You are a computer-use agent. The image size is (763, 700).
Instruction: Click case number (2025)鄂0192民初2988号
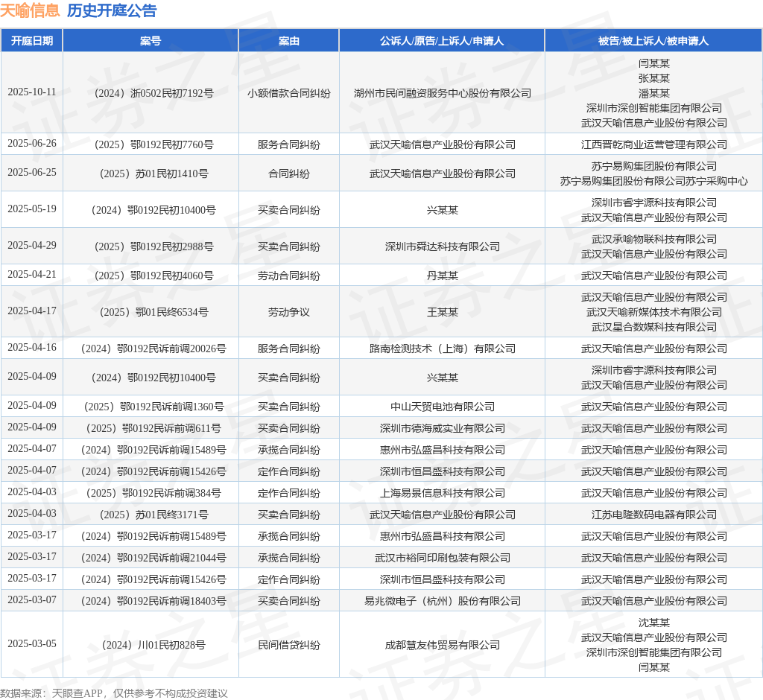click(x=153, y=246)
